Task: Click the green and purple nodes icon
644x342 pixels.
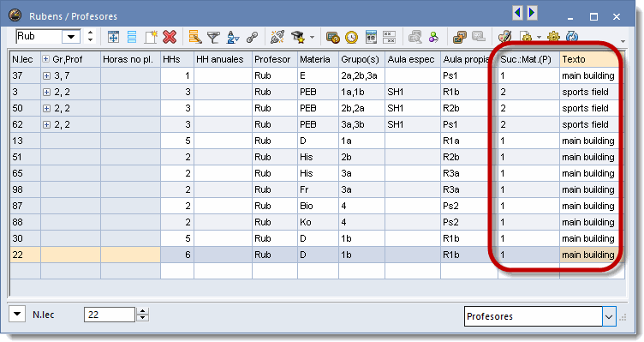Action: tap(433, 38)
